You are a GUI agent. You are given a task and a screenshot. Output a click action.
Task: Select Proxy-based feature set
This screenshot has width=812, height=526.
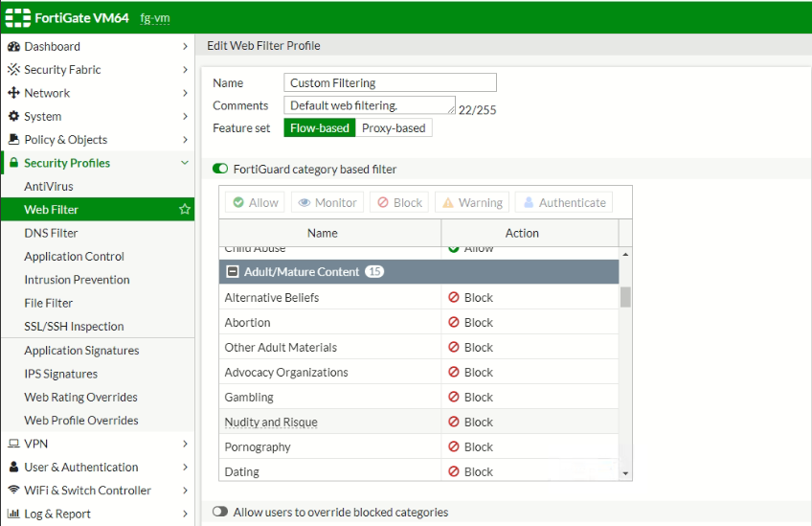point(394,128)
